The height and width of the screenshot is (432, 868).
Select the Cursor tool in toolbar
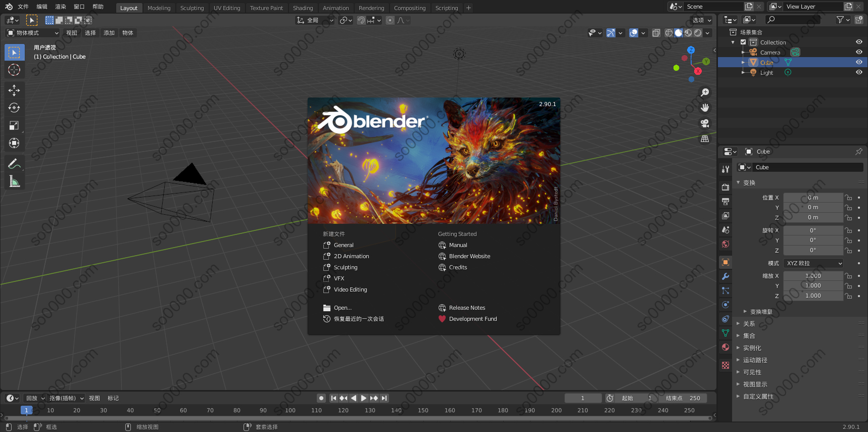point(14,70)
